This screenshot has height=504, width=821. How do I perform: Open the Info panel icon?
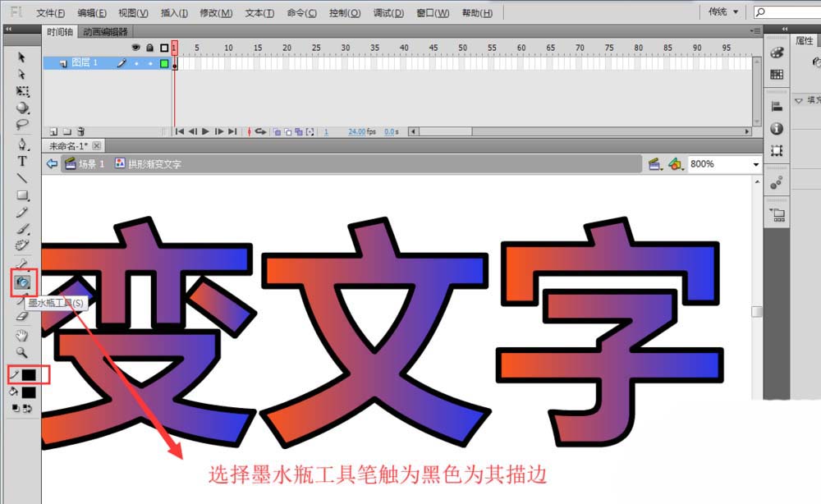click(x=777, y=129)
